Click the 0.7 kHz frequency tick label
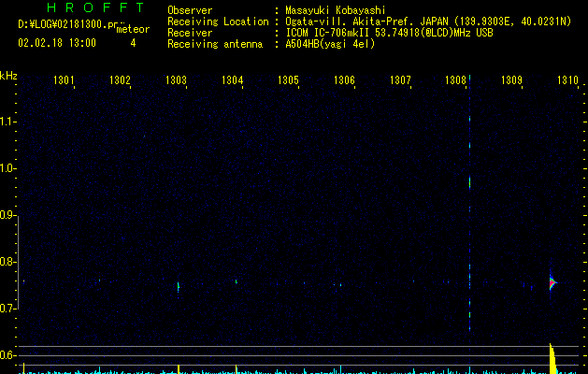 point(7,309)
